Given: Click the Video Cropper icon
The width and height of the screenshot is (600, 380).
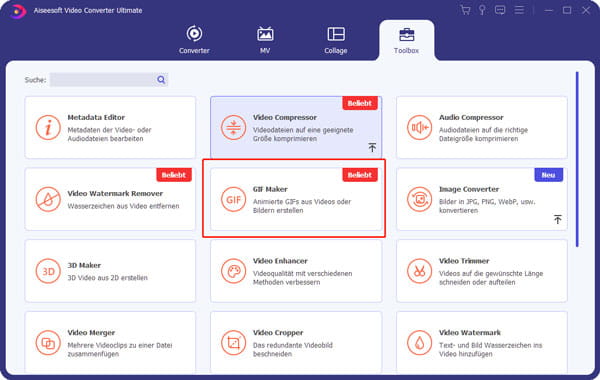Looking at the screenshot, I should pyautogui.click(x=233, y=343).
